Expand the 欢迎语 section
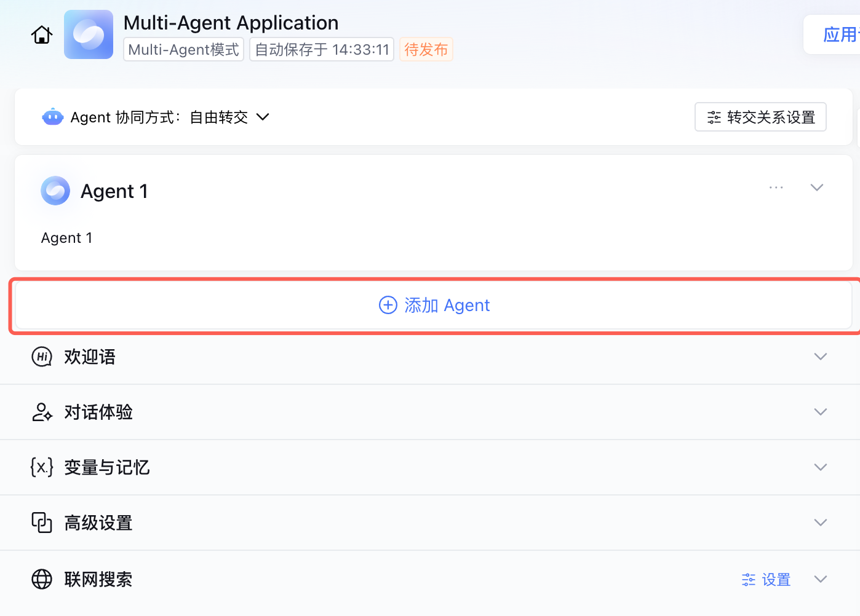This screenshot has height=616, width=860. 820,357
